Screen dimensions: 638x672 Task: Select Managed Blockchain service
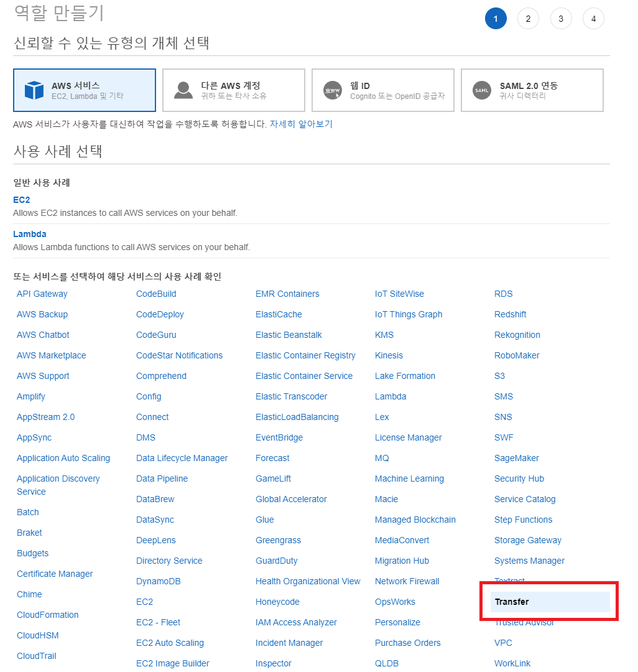[415, 520]
